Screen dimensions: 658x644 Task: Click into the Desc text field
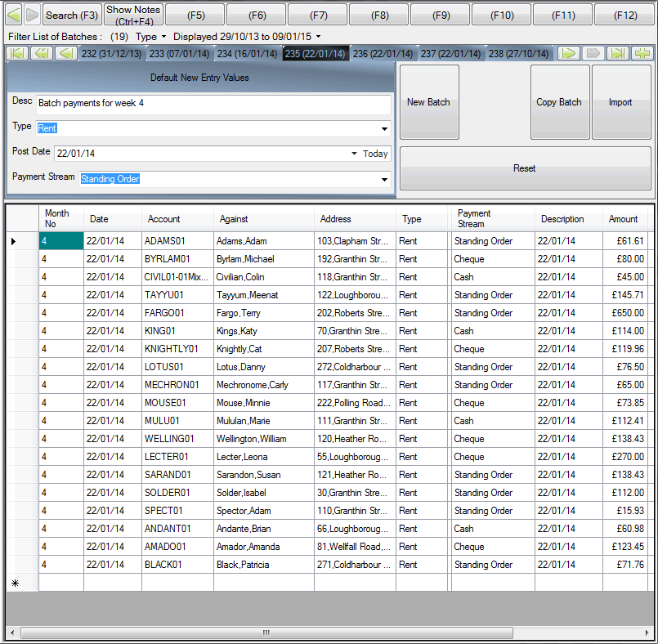pos(213,105)
